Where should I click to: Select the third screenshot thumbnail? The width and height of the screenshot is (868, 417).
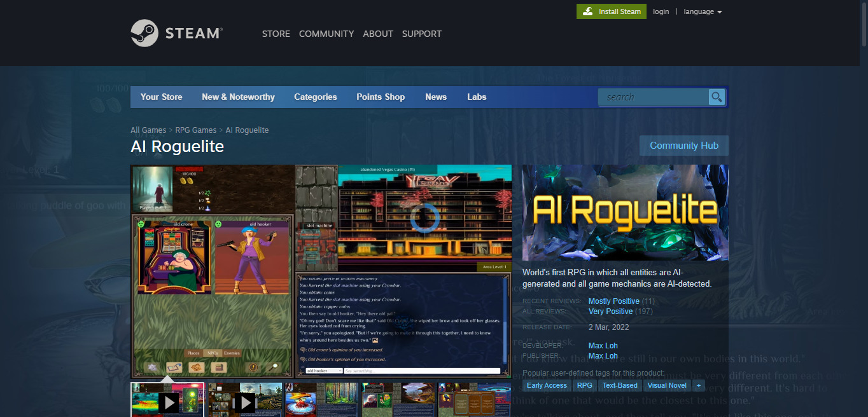point(321,400)
